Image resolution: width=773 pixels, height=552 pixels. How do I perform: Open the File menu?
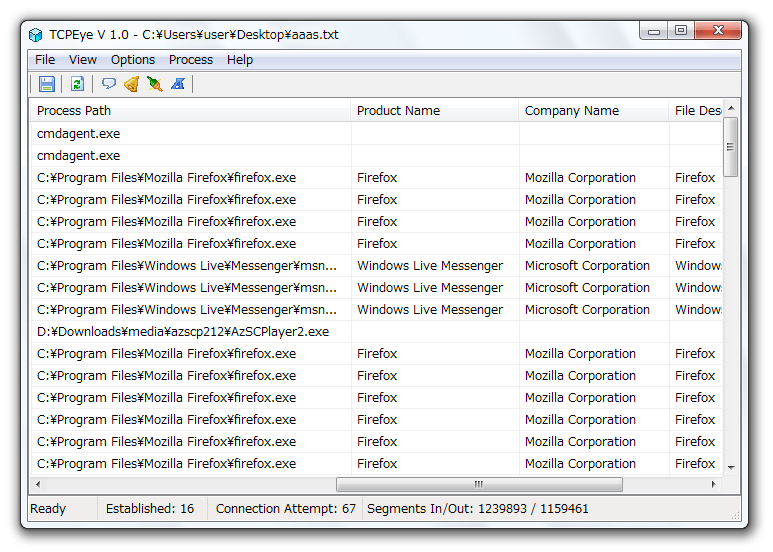point(45,60)
